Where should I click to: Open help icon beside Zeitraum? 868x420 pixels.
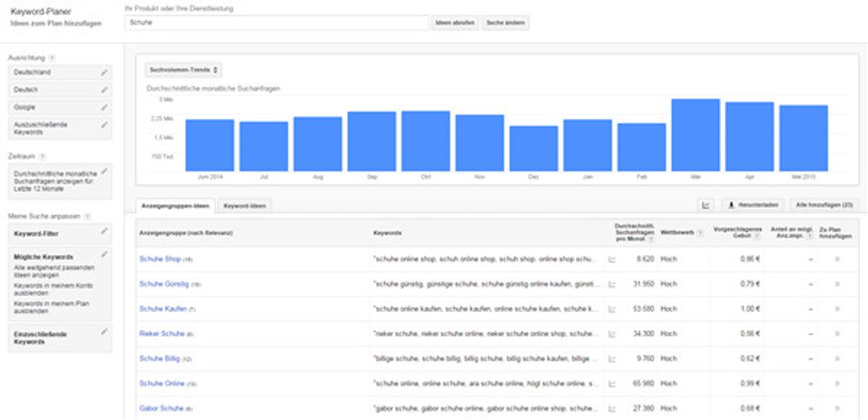pos(43,156)
